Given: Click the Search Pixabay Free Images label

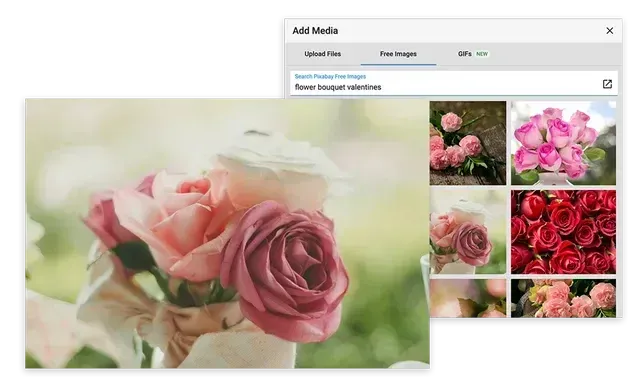Looking at the screenshot, I should (330, 76).
